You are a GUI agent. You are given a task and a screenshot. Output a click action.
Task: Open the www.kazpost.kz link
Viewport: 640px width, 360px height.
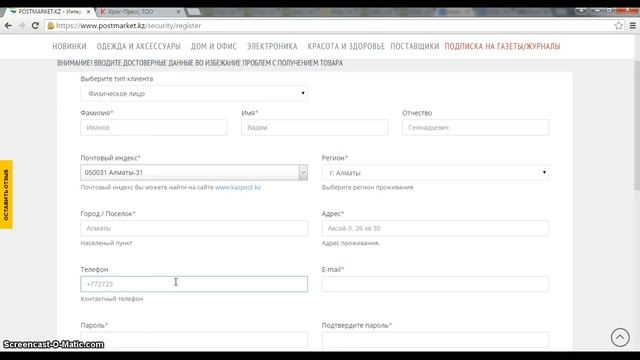238,187
